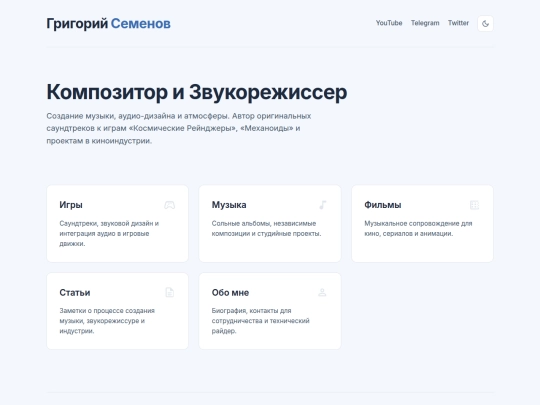Open the Музыка card heading
The height and width of the screenshot is (405, 540).
(x=229, y=205)
